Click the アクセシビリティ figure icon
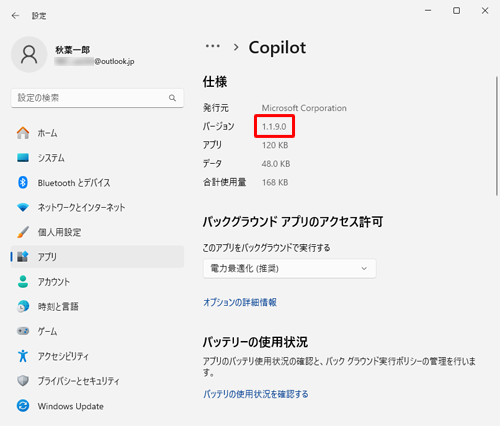The image size is (500, 426). 23,356
